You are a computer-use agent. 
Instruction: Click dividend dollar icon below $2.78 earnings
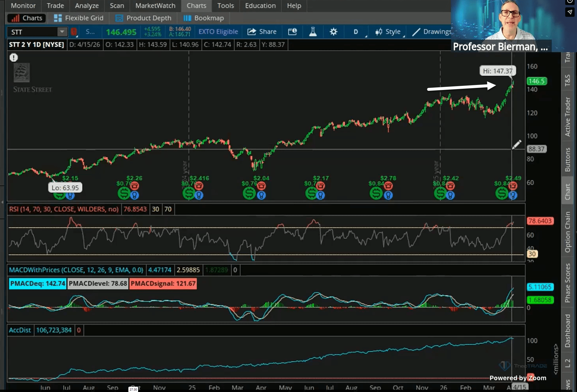(x=376, y=193)
